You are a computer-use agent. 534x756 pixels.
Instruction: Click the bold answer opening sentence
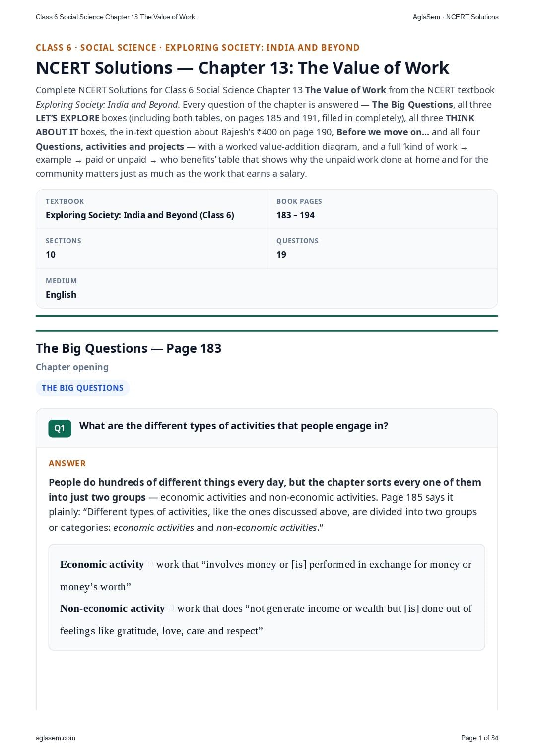265,490
